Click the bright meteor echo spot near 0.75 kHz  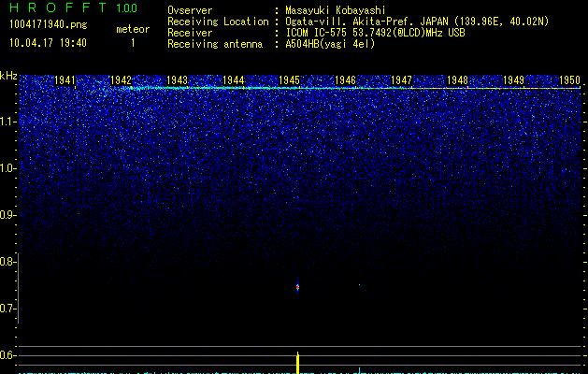[x=298, y=287]
